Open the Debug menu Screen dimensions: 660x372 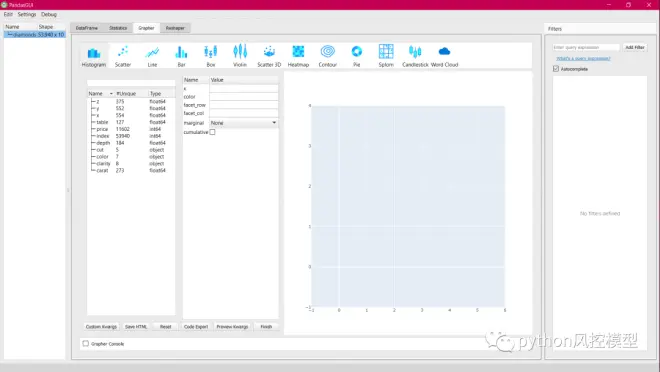pyautogui.click(x=49, y=14)
